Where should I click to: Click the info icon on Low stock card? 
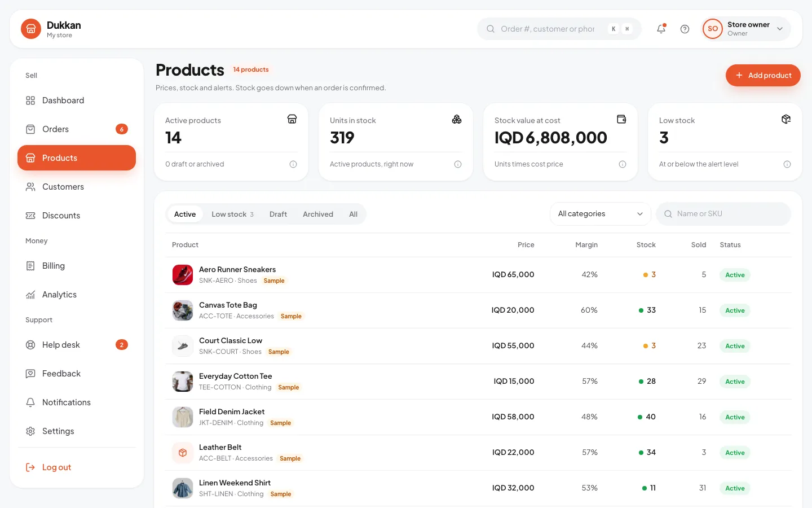787,164
